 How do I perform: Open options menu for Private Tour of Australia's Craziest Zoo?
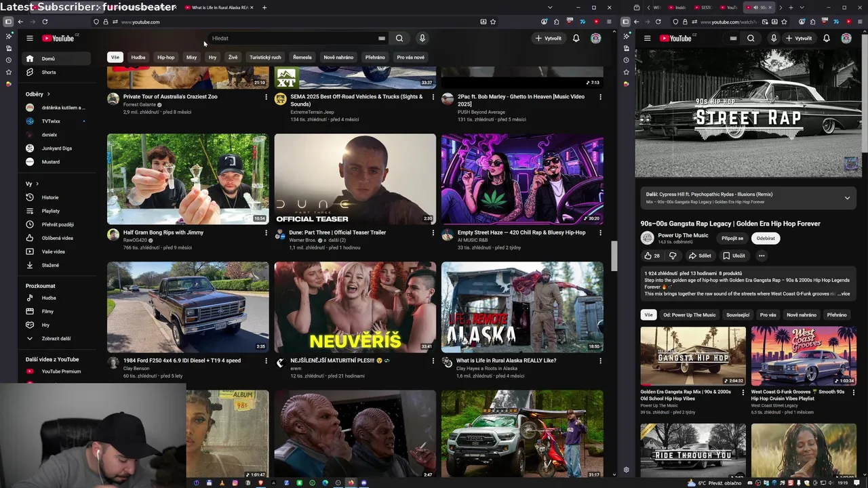pyautogui.click(x=266, y=97)
